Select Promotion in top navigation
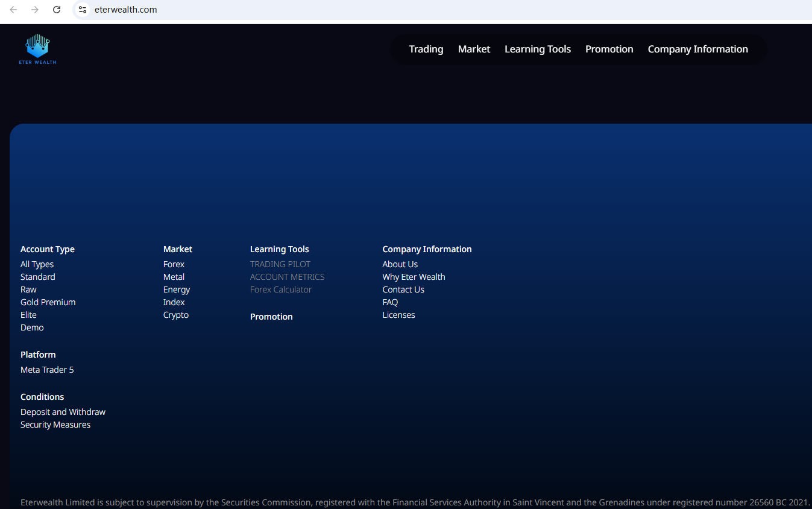The height and width of the screenshot is (509, 812). [x=609, y=49]
